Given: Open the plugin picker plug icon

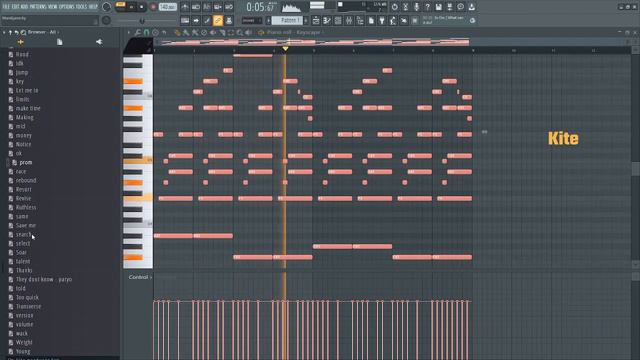Looking at the screenshot, I should coord(382,20).
